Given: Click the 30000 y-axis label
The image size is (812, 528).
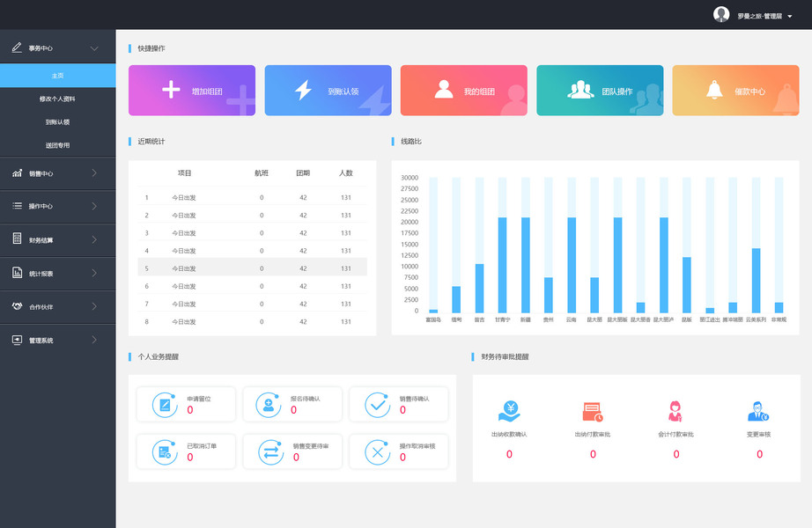Looking at the screenshot, I should [410, 178].
